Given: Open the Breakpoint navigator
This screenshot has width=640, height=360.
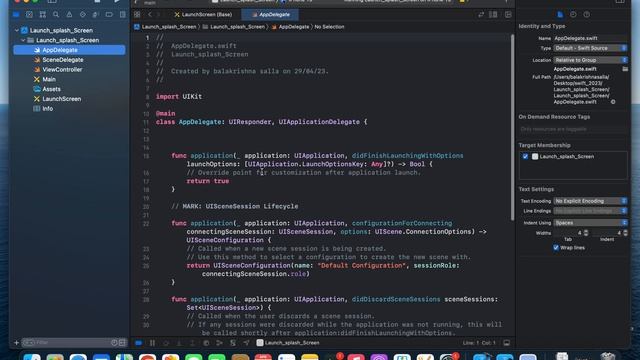Looking at the screenshot, I should (x=109, y=15).
